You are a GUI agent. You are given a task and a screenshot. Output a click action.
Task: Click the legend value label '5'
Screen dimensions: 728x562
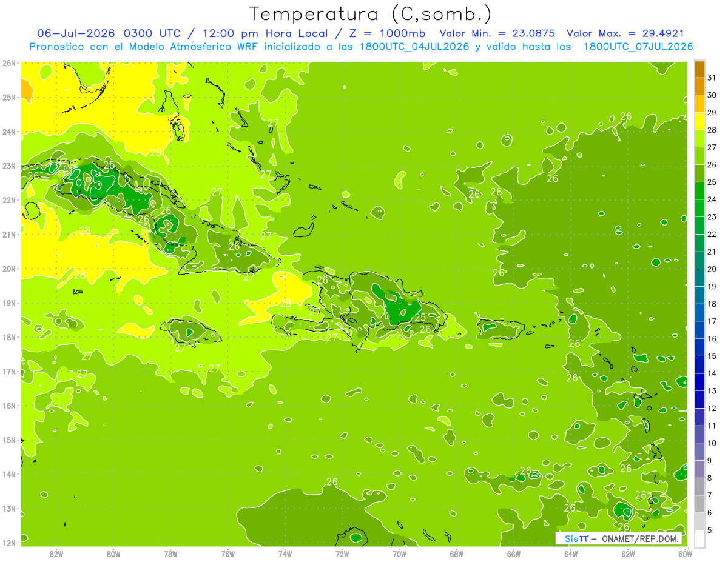pyautogui.click(x=709, y=530)
